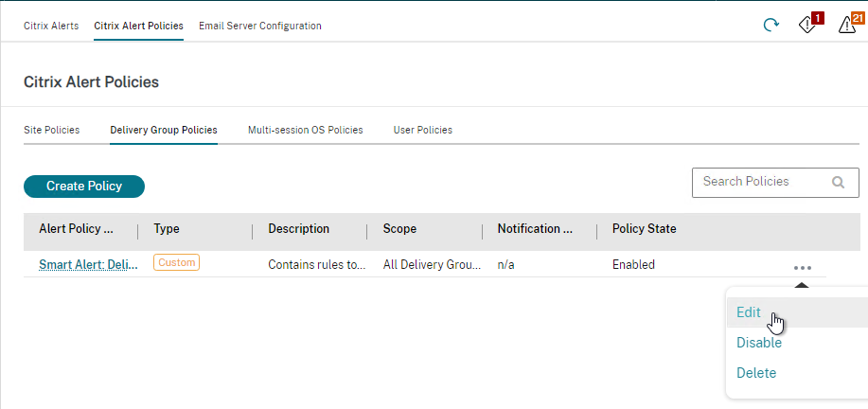This screenshot has height=409, width=868.
Task: Open the three-dots actions menu
Action: (x=802, y=268)
